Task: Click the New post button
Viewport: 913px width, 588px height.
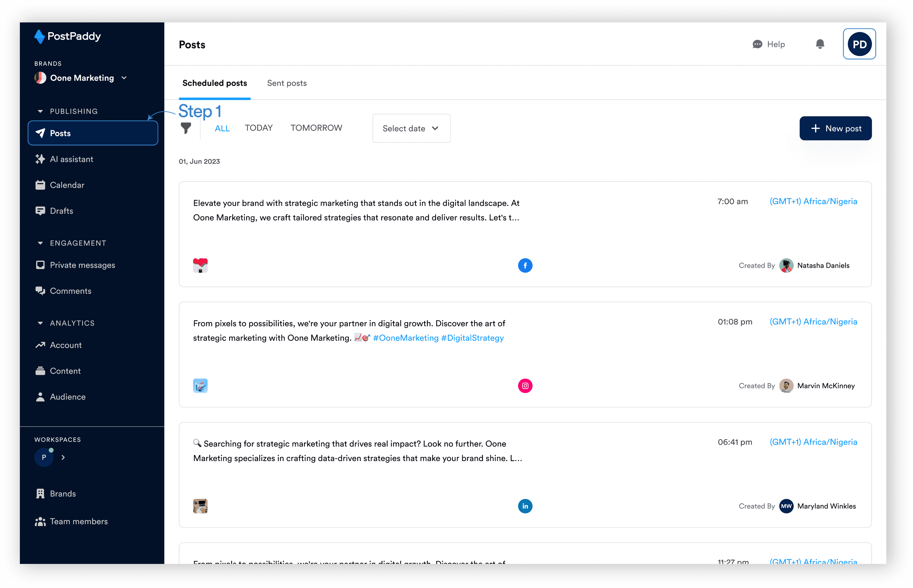Action: click(835, 128)
